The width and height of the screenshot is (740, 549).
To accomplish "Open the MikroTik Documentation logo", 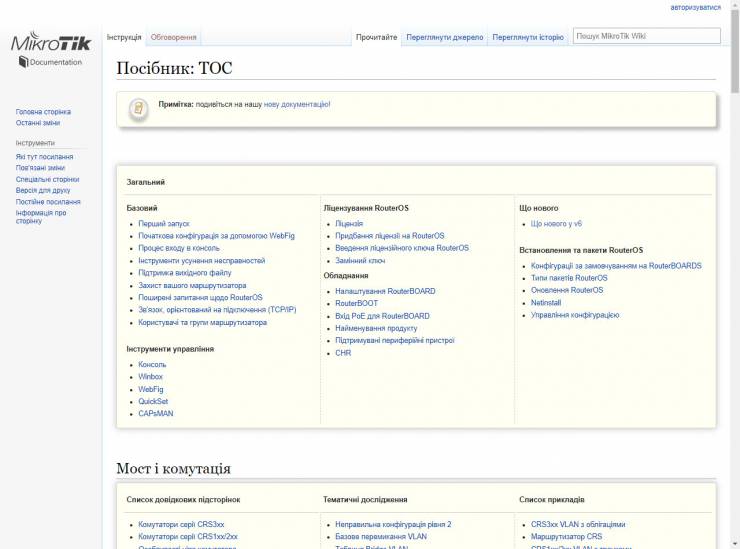I will point(51,49).
